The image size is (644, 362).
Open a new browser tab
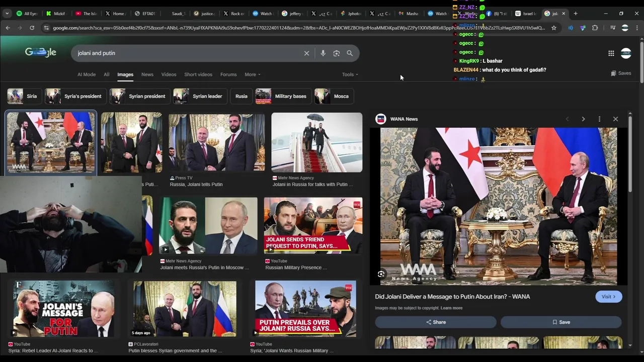[576, 14]
